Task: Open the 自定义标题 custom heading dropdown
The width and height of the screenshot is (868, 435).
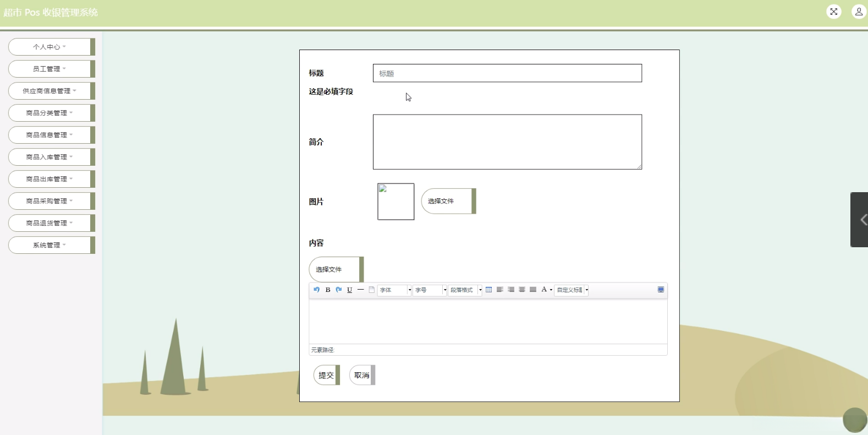Action: pyautogui.click(x=571, y=290)
